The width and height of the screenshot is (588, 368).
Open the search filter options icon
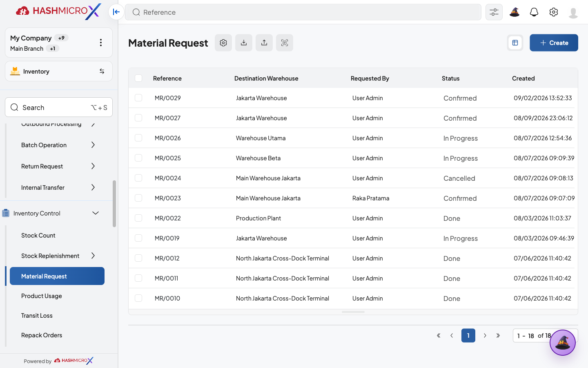(x=494, y=12)
